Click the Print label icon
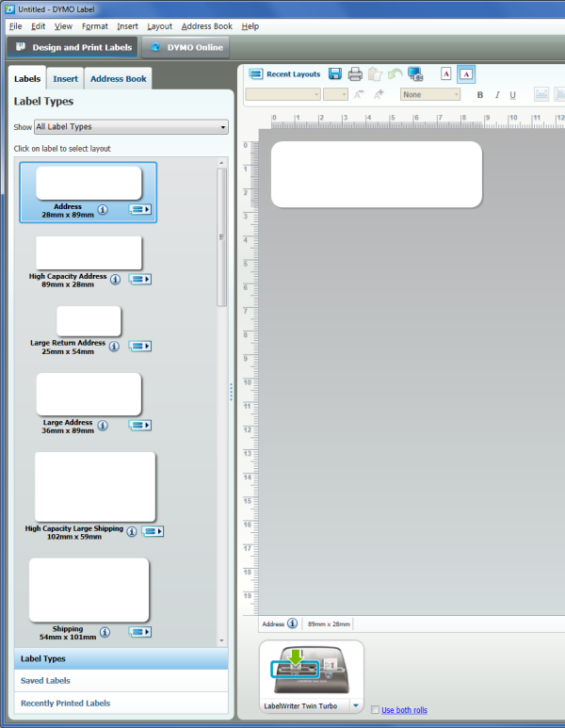565x728 pixels. point(355,74)
